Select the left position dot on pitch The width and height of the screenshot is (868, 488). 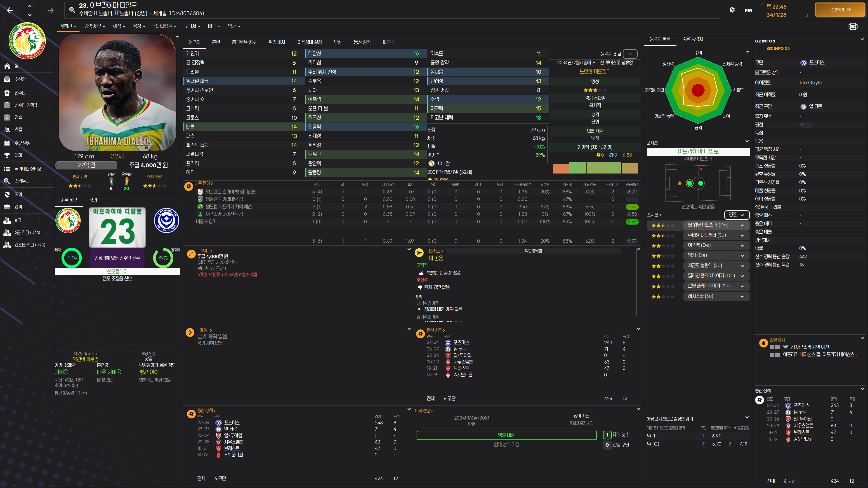680,183
